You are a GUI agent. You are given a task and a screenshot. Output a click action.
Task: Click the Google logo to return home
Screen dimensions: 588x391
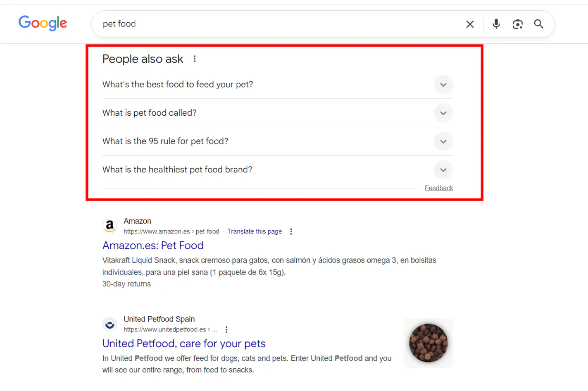click(43, 24)
